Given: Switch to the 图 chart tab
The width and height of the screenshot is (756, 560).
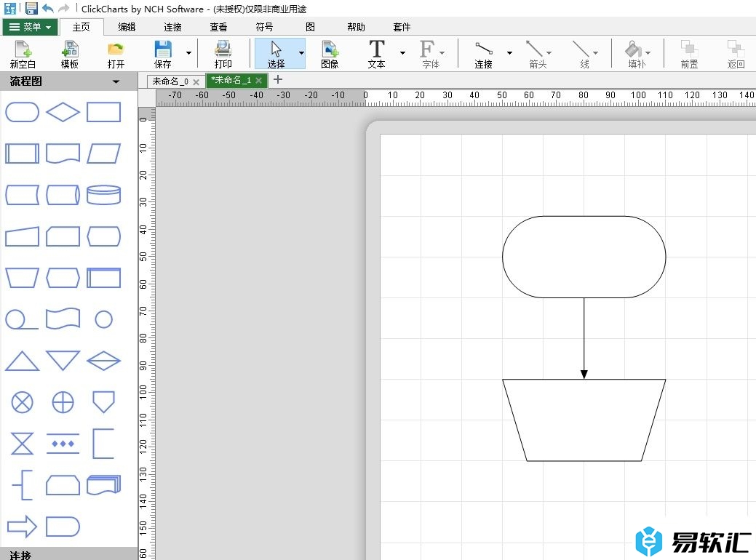Looking at the screenshot, I should 311,27.
